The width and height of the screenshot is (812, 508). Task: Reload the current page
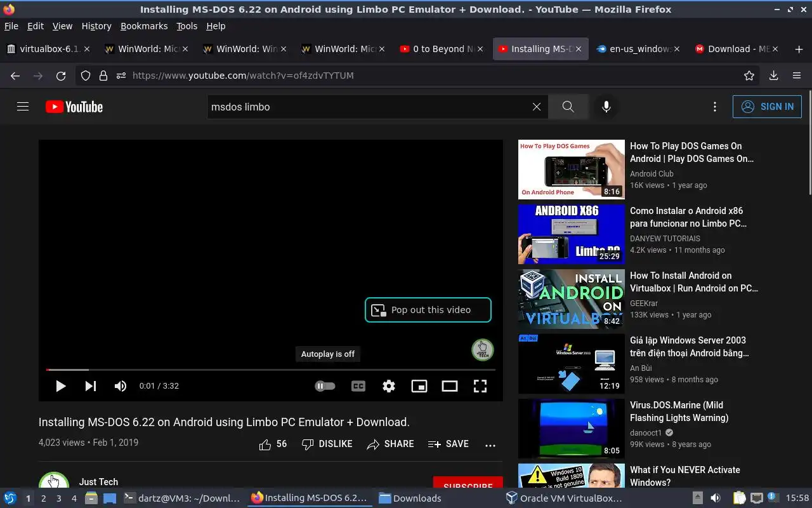(x=61, y=76)
